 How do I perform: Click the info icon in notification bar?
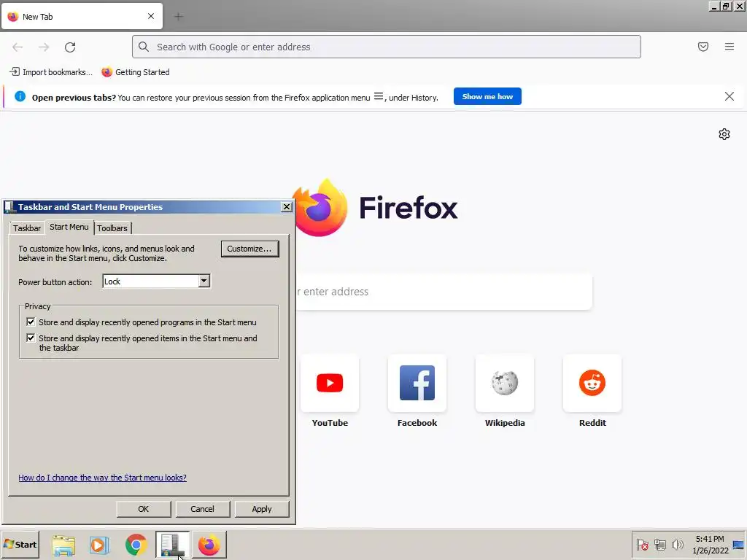pos(20,97)
